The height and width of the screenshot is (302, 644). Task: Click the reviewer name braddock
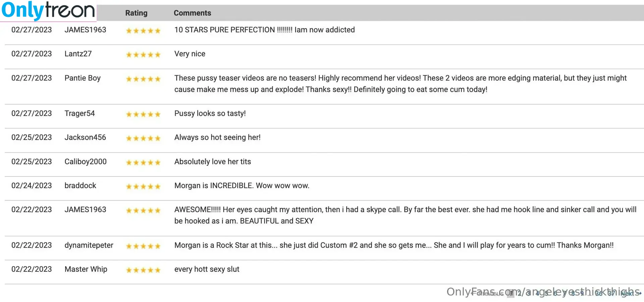pos(80,185)
